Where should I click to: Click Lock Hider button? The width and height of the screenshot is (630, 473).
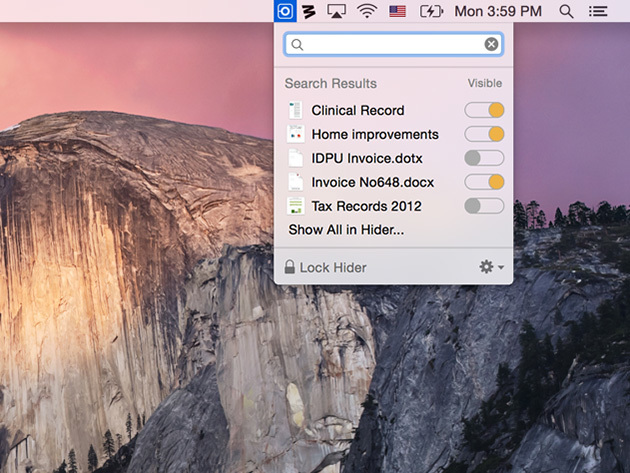click(325, 267)
